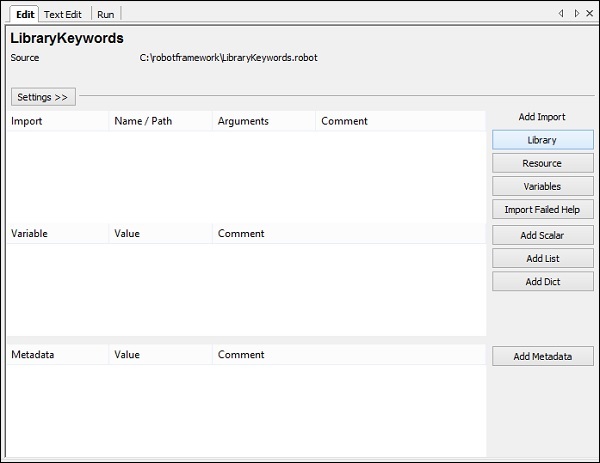Click the Library import button
Screen dimensions: 600x463
542,140
